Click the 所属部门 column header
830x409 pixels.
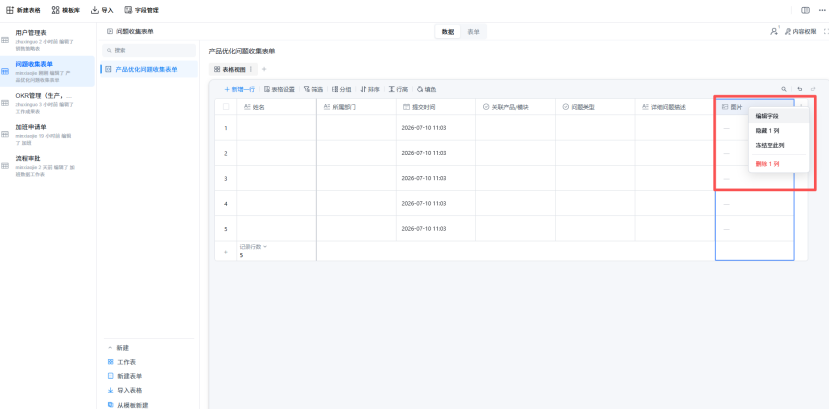point(356,107)
